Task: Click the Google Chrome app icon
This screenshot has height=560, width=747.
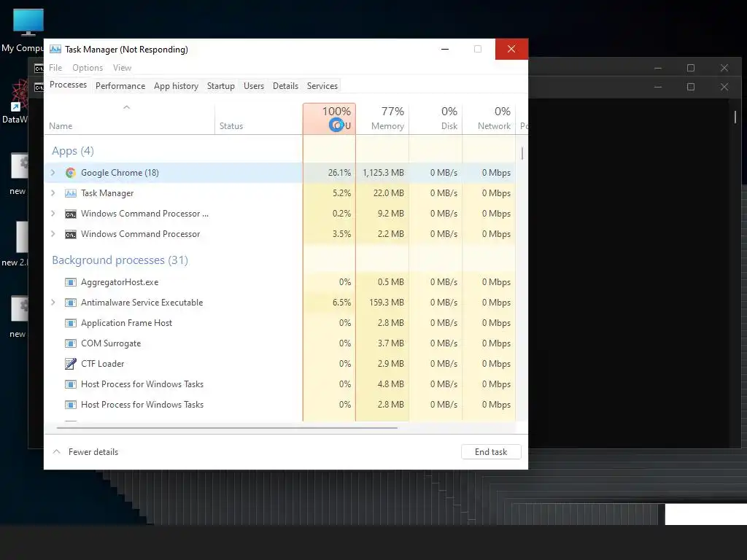Action: [71, 173]
